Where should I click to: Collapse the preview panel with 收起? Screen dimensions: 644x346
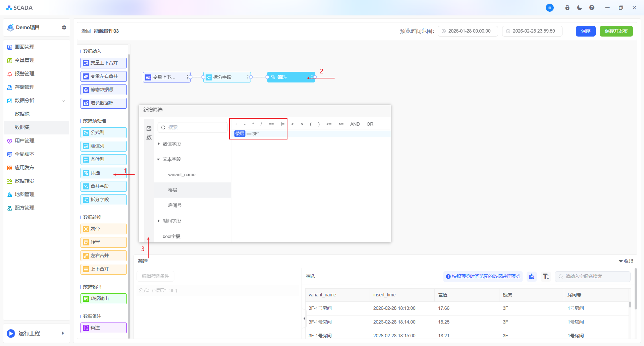[626, 261]
